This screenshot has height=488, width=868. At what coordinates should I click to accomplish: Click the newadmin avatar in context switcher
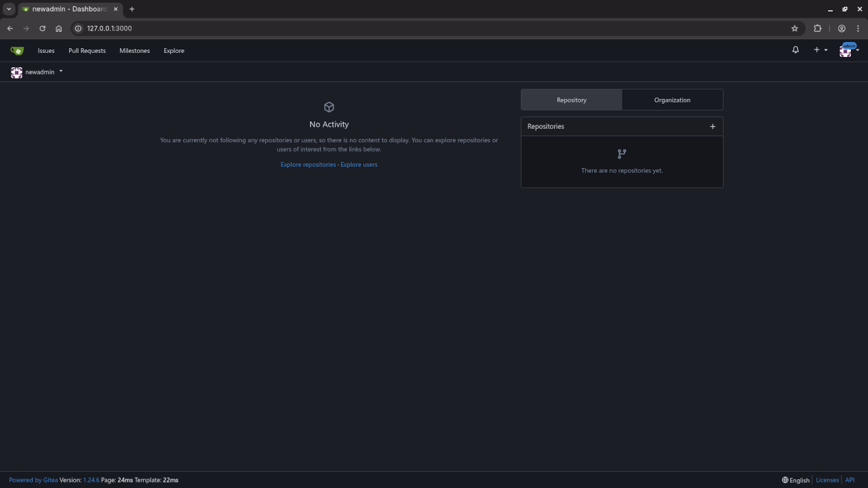(16, 72)
